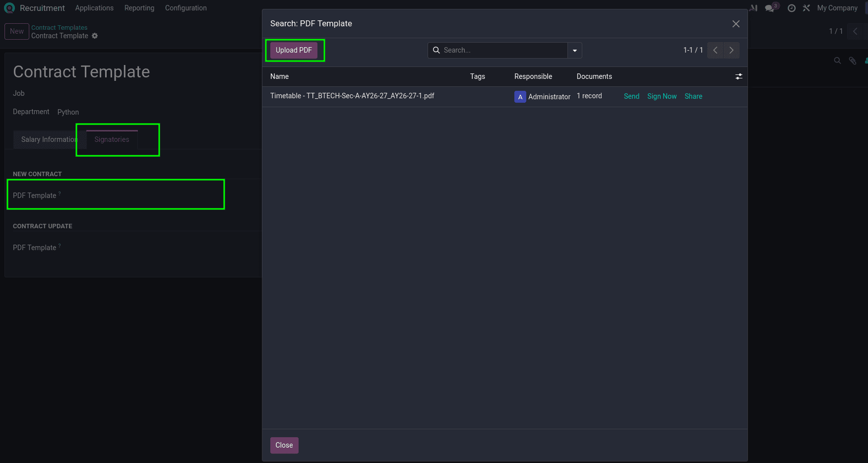Go to previous record in form pager
The image size is (868, 463).
855,31
